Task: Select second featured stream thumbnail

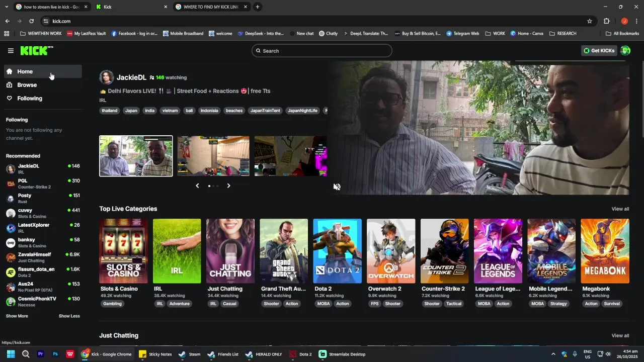Action: tap(213, 156)
